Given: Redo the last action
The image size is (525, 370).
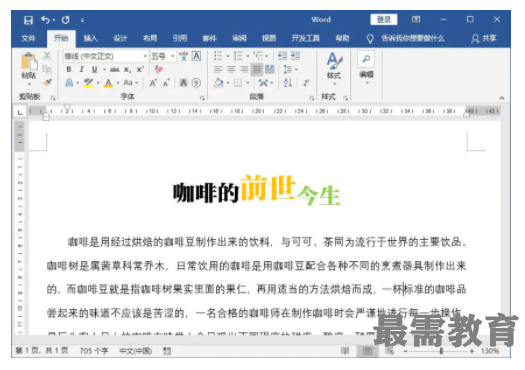Looking at the screenshot, I should [65, 20].
